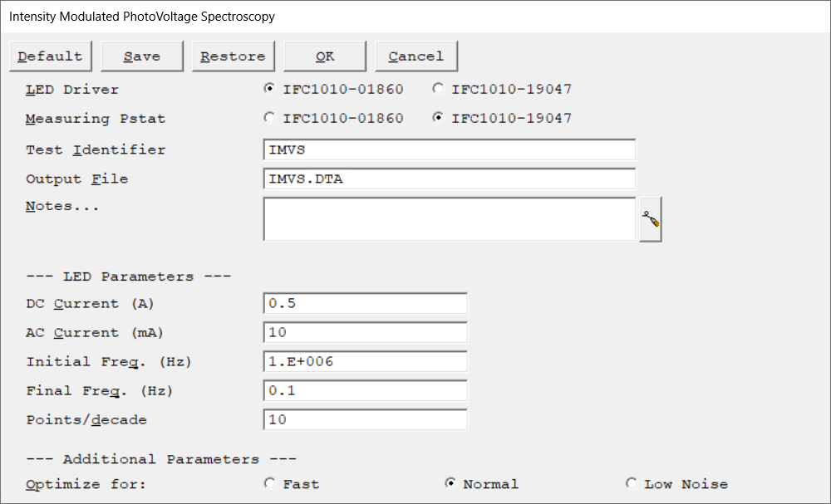Viewport: 831px width, 504px height.
Task: Set Optimize for to Fast
Action: pos(269,483)
